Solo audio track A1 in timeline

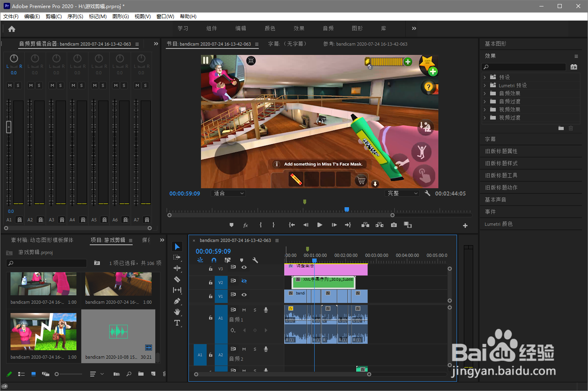click(255, 310)
